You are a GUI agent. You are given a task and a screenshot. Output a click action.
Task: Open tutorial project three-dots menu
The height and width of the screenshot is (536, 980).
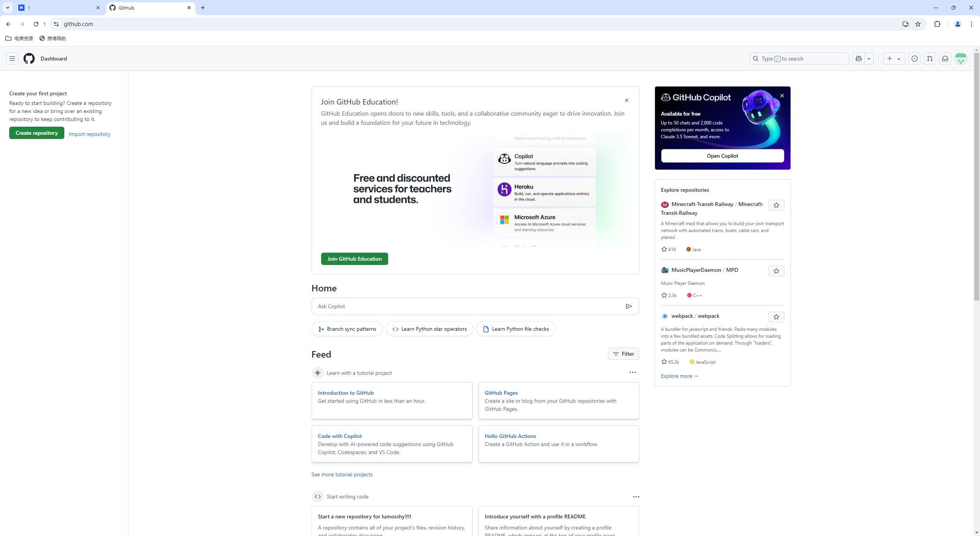632,373
